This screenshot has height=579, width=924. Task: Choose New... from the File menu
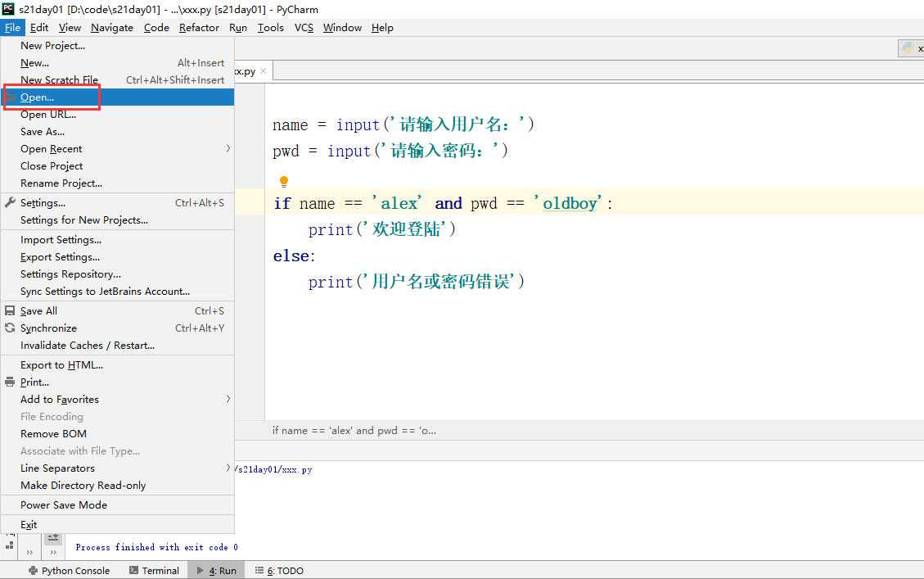click(x=117, y=62)
